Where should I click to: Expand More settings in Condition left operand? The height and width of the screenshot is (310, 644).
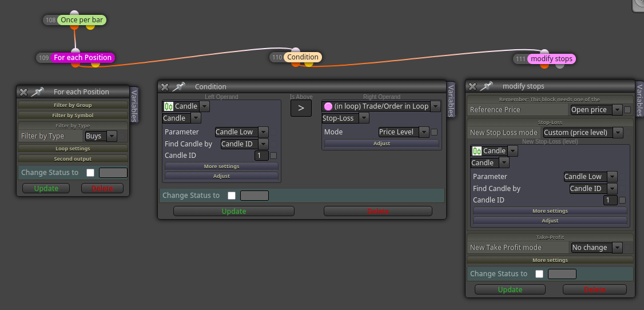coord(221,166)
